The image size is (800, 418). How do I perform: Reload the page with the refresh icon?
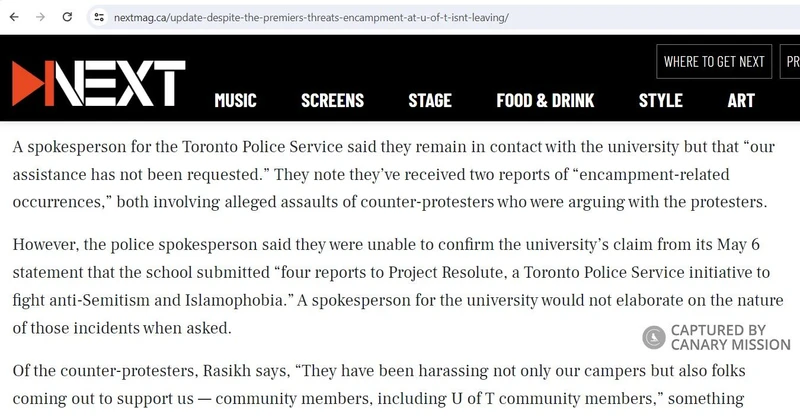pos(67,17)
